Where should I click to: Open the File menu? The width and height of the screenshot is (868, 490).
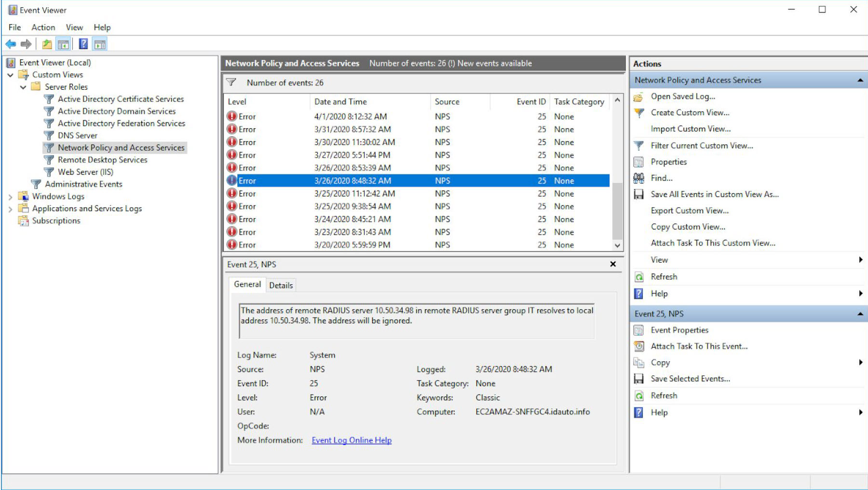click(x=14, y=27)
